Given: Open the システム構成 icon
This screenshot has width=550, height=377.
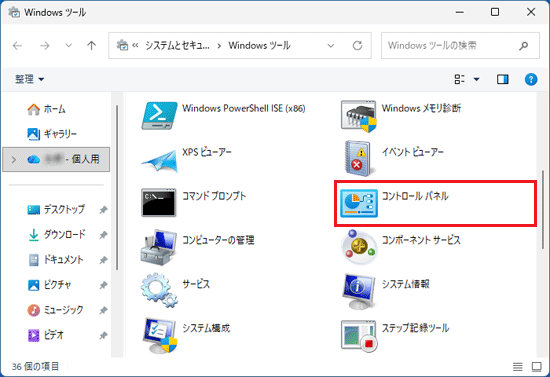Looking at the screenshot, I should [x=160, y=335].
